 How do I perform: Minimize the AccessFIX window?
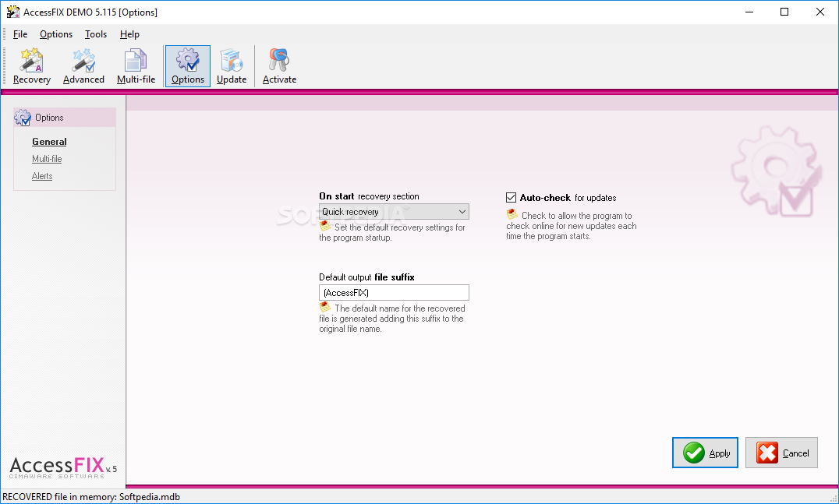tap(749, 12)
